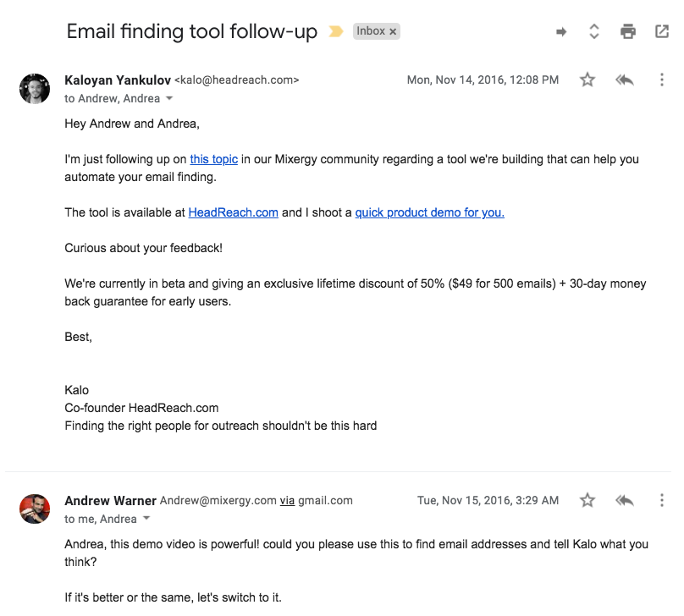Open more options for Andrew's message

tap(662, 500)
